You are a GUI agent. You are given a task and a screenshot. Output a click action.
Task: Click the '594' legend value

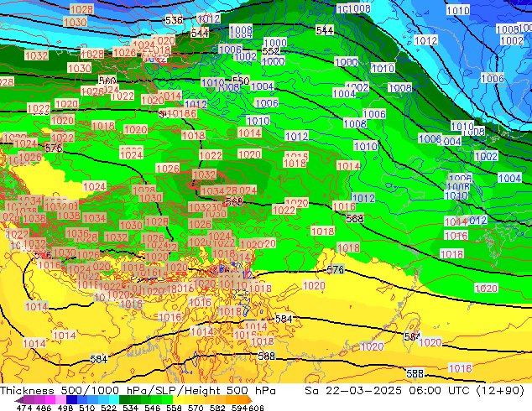[x=239, y=408]
